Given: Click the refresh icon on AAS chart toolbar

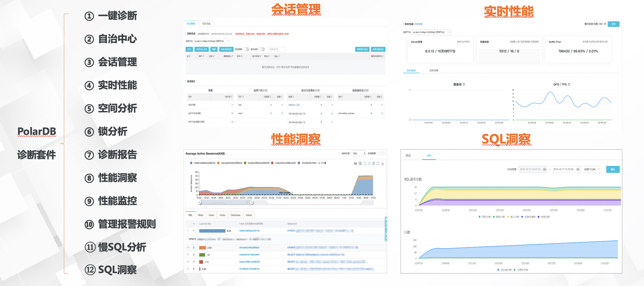Looking at the screenshot, I should (378, 163).
